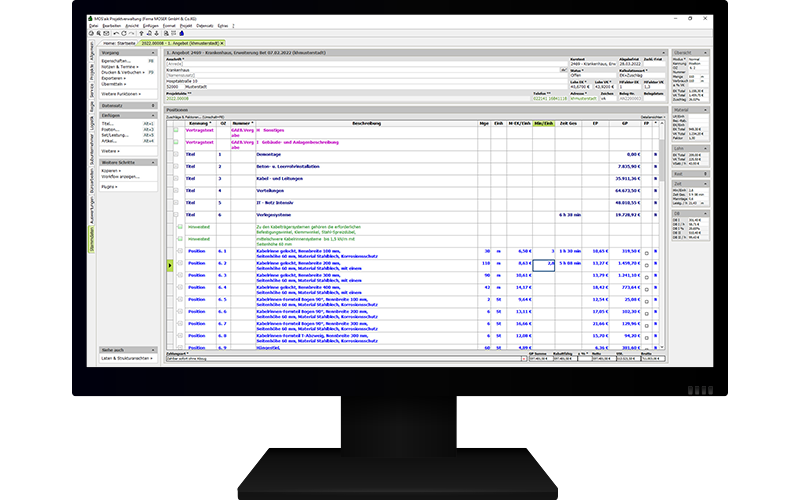
Task: Open the Extras menu
Action: tap(222, 26)
